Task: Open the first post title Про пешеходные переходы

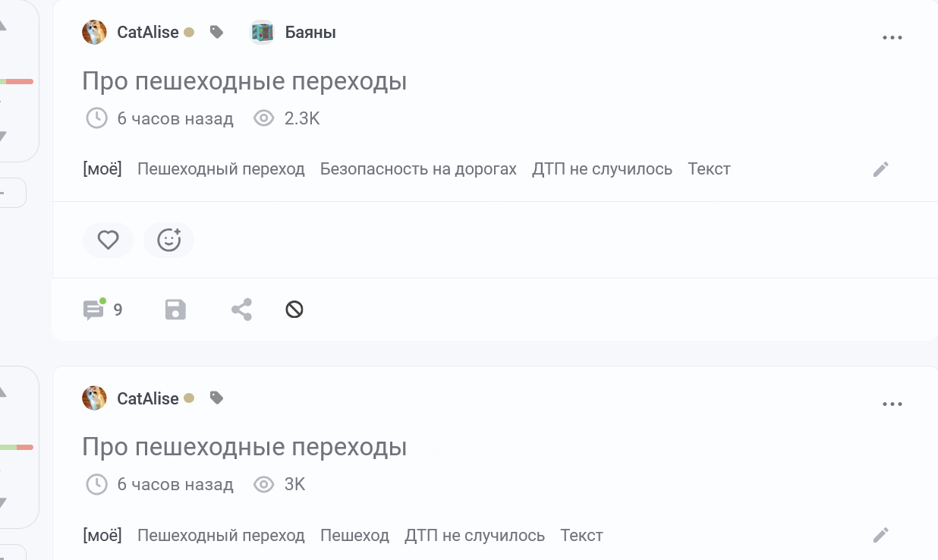Action: pos(244,80)
